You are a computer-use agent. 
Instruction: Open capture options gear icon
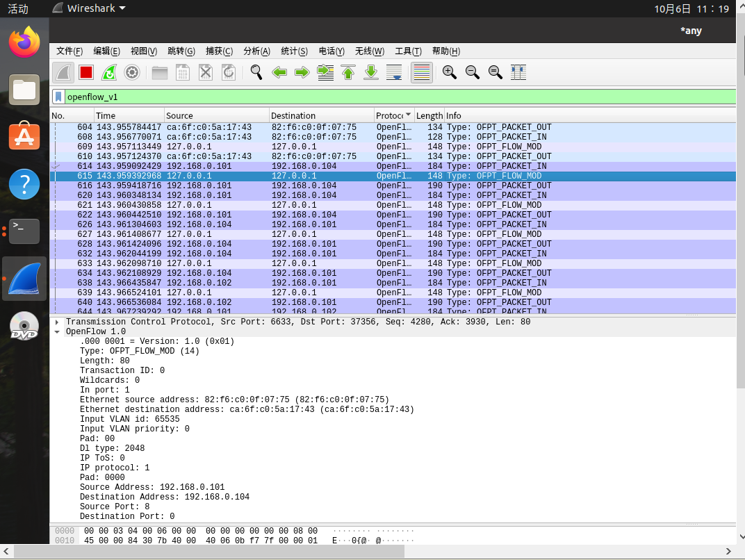tap(132, 73)
